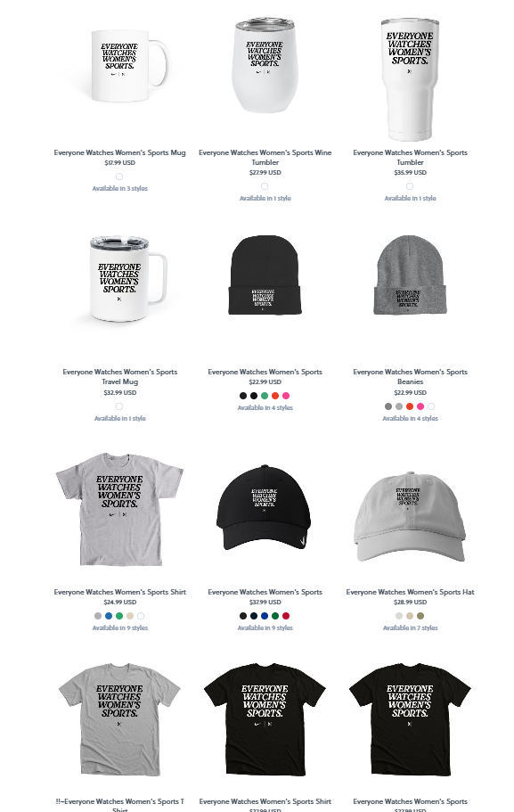514x812 pixels.
Task: Open 'Everyone Watches Women's Sports Hat' title link
Action: point(410,592)
